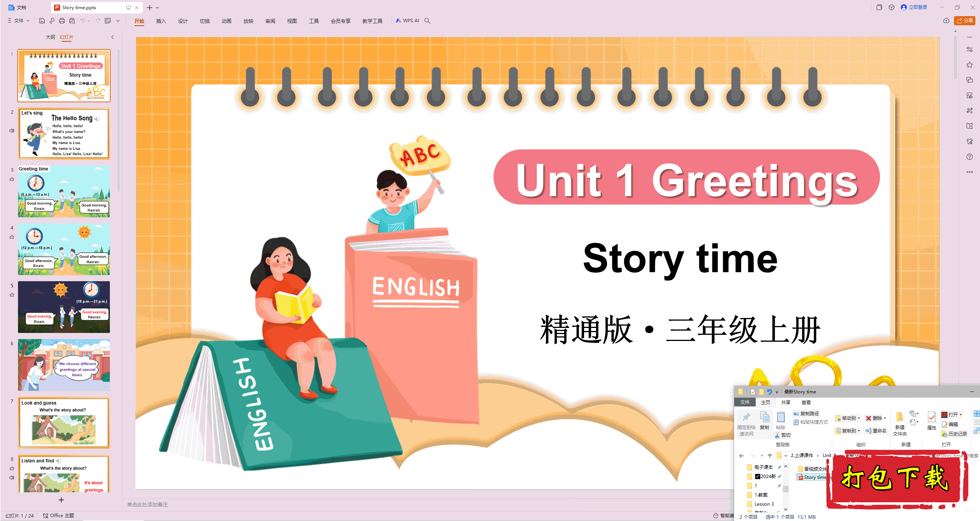This screenshot has width=980, height=521.
Task: Open WPS AI assistant
Action: [407, 21]
